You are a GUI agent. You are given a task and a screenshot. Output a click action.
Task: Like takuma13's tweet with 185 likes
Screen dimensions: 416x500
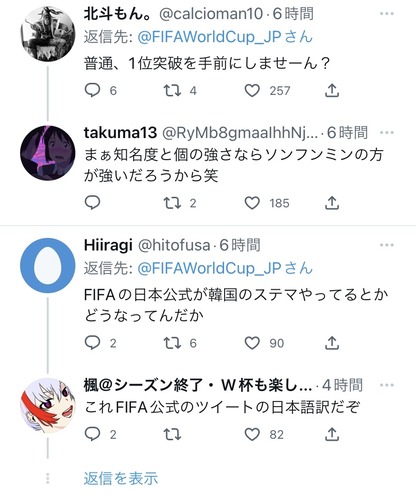(x=252, y=203)
